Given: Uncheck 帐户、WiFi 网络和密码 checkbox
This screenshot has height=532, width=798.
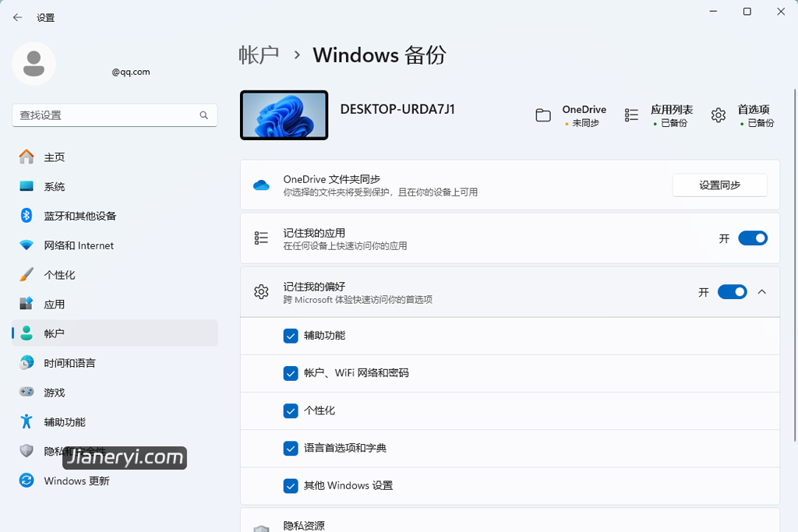Looking at the screenshot, I should [x=291, y=373].
